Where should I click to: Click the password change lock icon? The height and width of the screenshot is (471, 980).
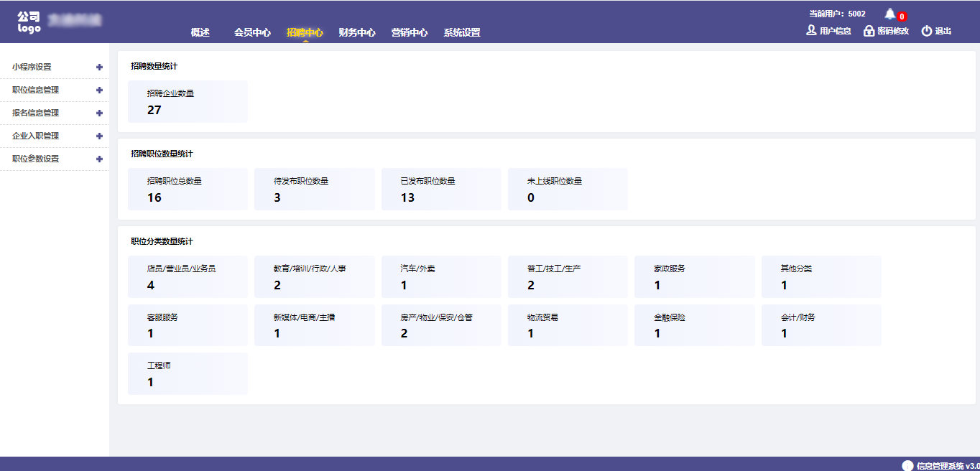click(x=869, y=31)
